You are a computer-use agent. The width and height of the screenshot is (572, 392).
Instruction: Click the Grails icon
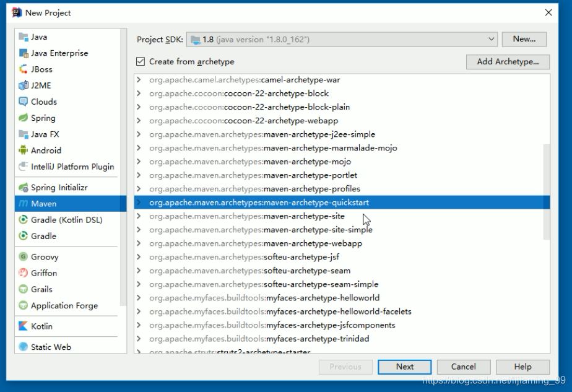point(24,289)
